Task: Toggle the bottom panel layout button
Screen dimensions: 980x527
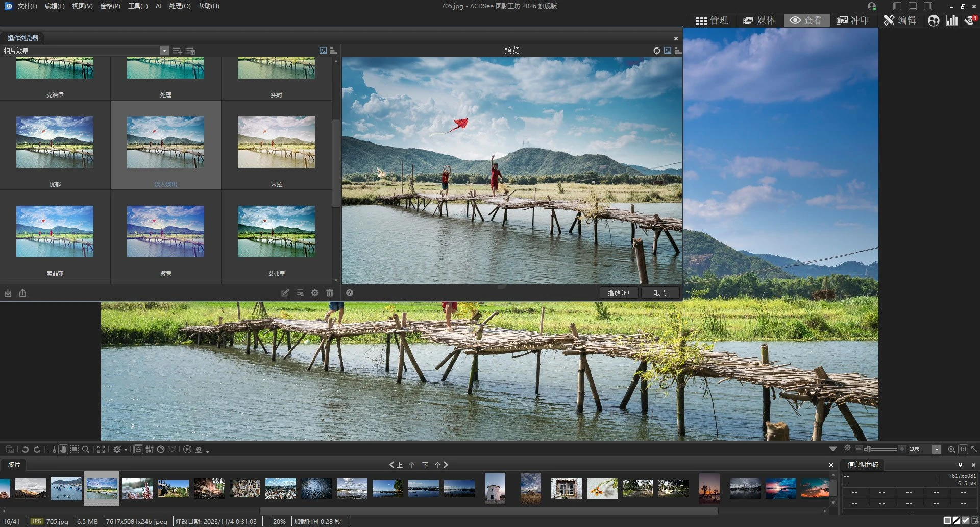Action: coord(913,6)
